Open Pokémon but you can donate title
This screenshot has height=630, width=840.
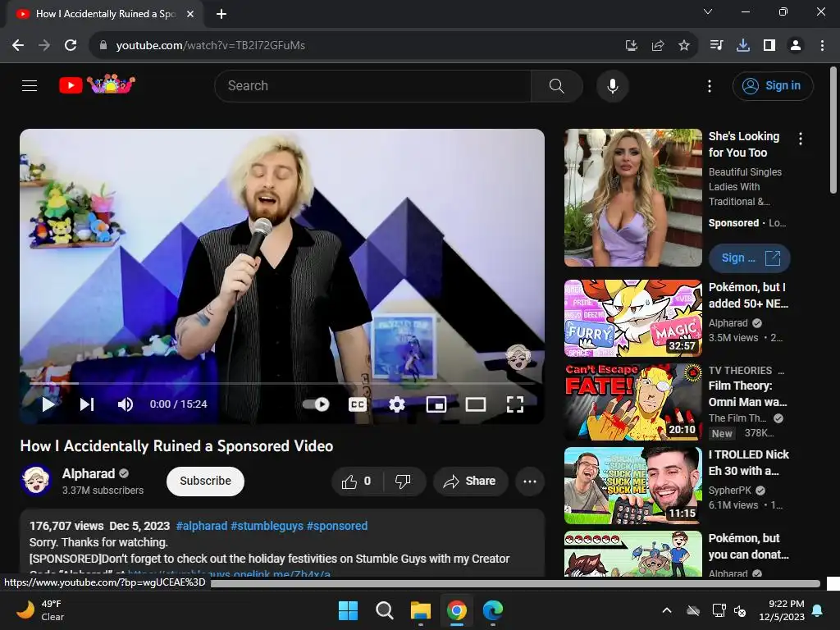tap(748, 546)
